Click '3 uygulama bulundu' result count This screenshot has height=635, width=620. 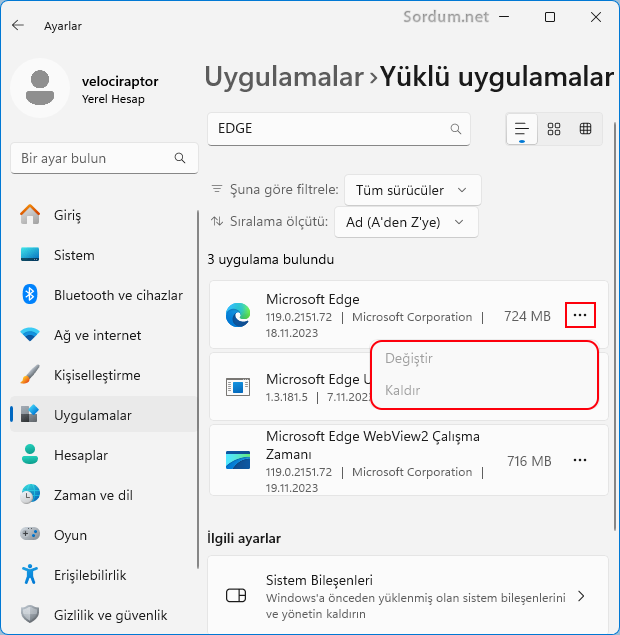click(x=271, y=259)
